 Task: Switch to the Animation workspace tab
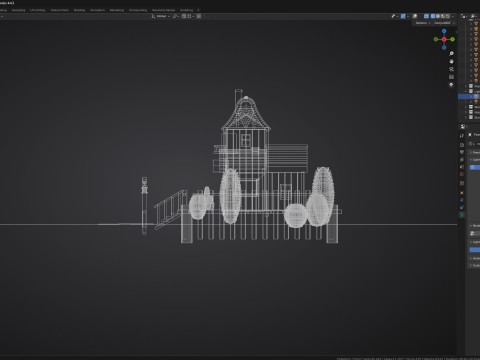[97, 10]
